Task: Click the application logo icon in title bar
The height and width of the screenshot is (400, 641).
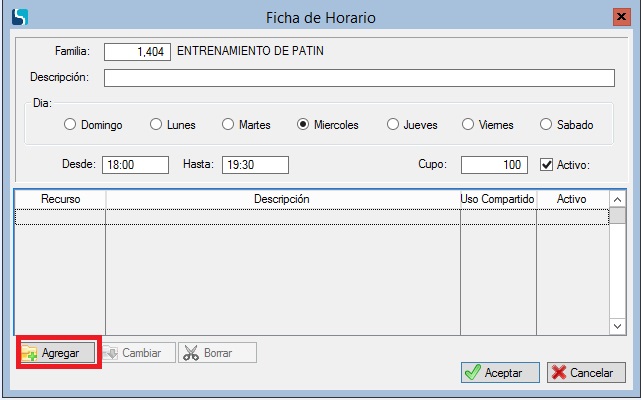Action: pos(19,17)
